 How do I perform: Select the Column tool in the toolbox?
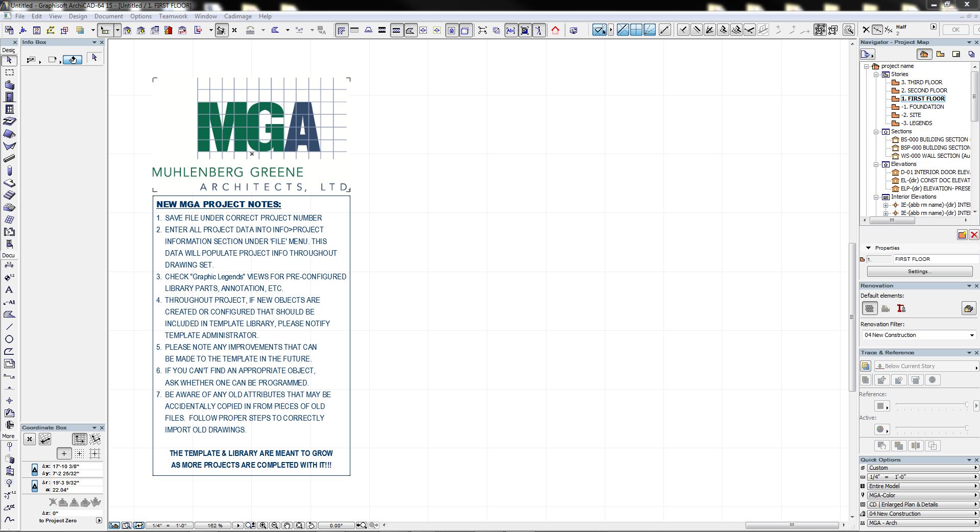click(9, 171)
